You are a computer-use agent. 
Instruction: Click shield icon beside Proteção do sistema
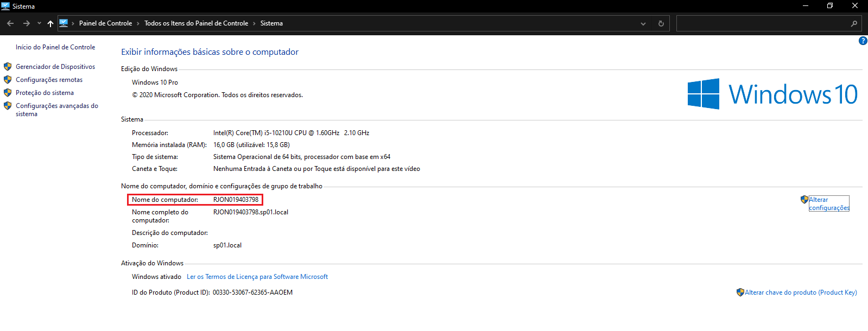coord(8,93)
